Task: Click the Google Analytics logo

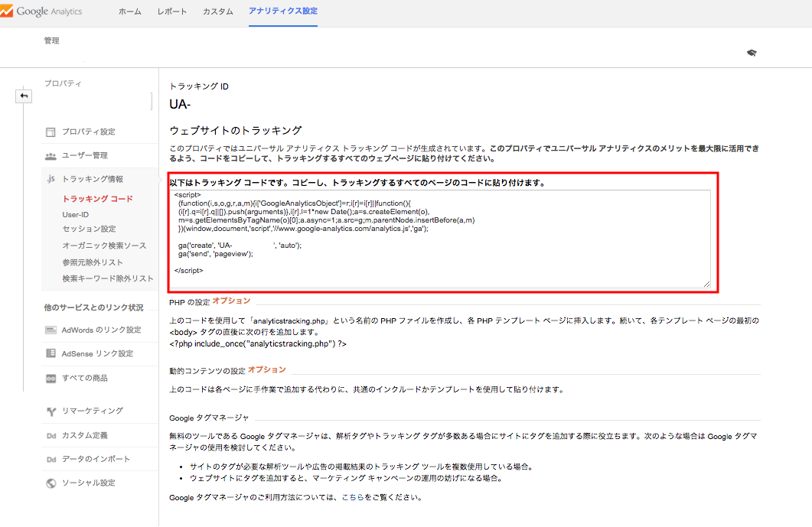Action: pos(41,11)
